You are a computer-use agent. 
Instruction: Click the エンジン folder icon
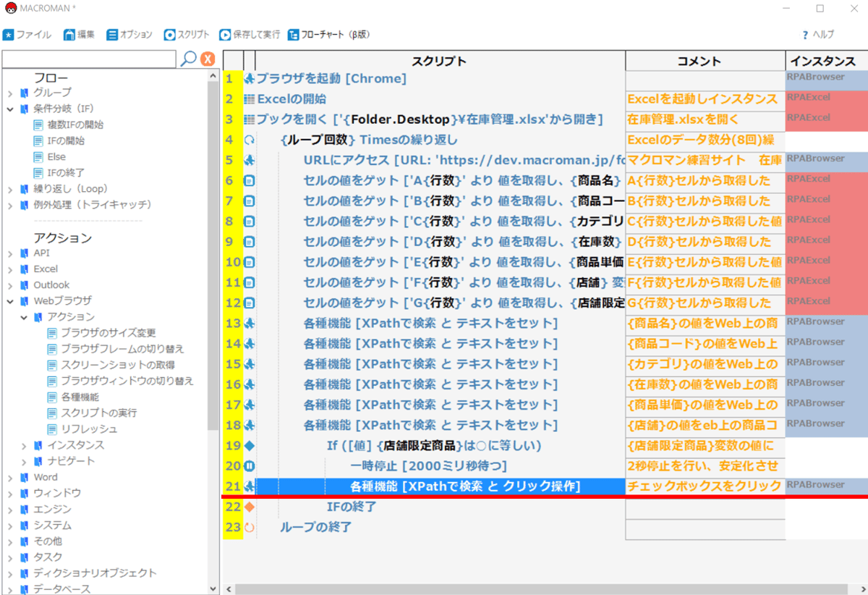(25, 509)
